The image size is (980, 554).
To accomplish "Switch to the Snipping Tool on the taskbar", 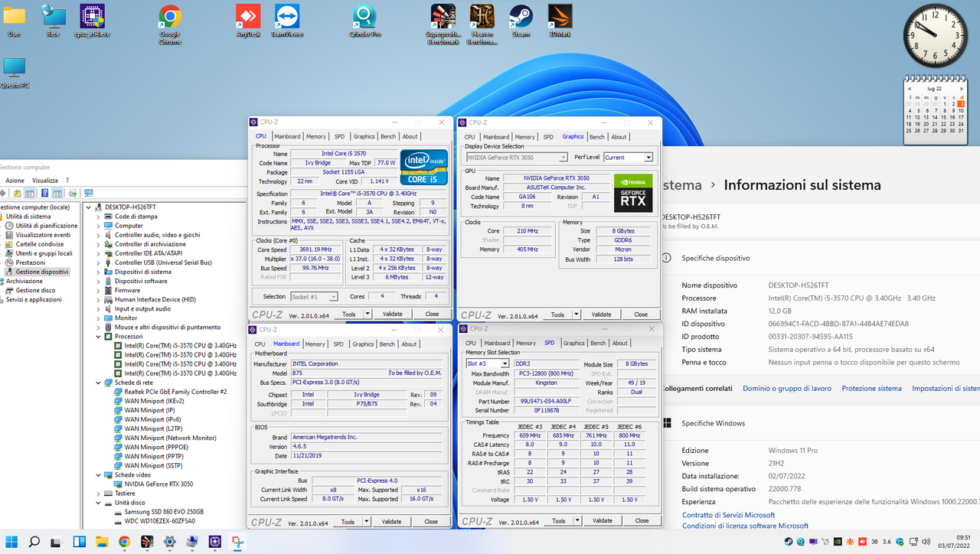I will tap(237, 542).
